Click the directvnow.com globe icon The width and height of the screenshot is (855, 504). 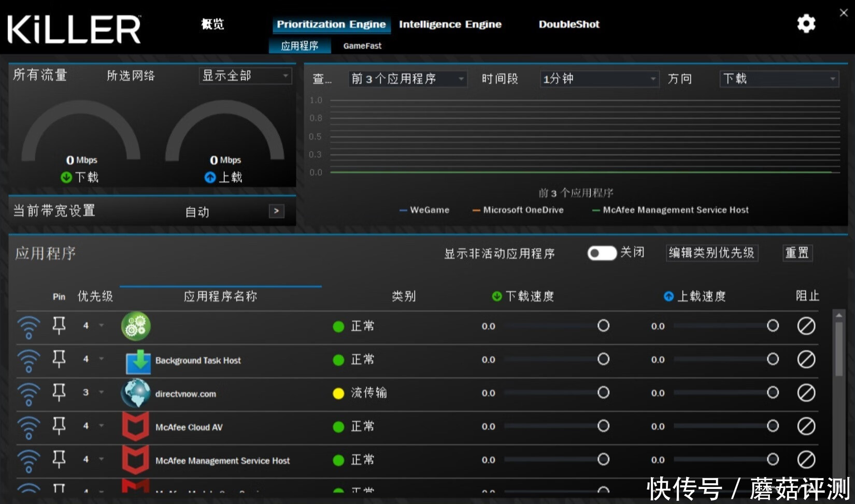point(136,393)
